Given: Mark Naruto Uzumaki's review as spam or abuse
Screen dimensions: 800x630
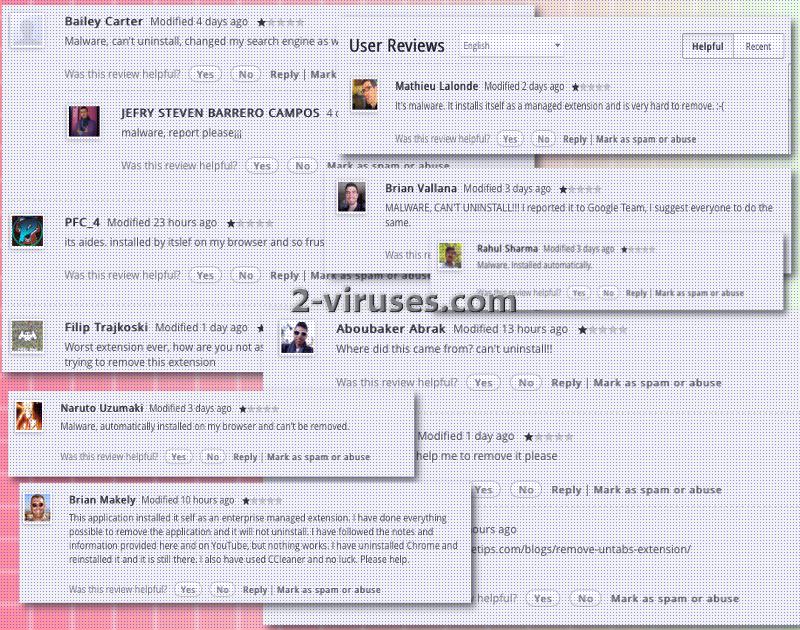Looking at the screenshot, I should 318,457.
